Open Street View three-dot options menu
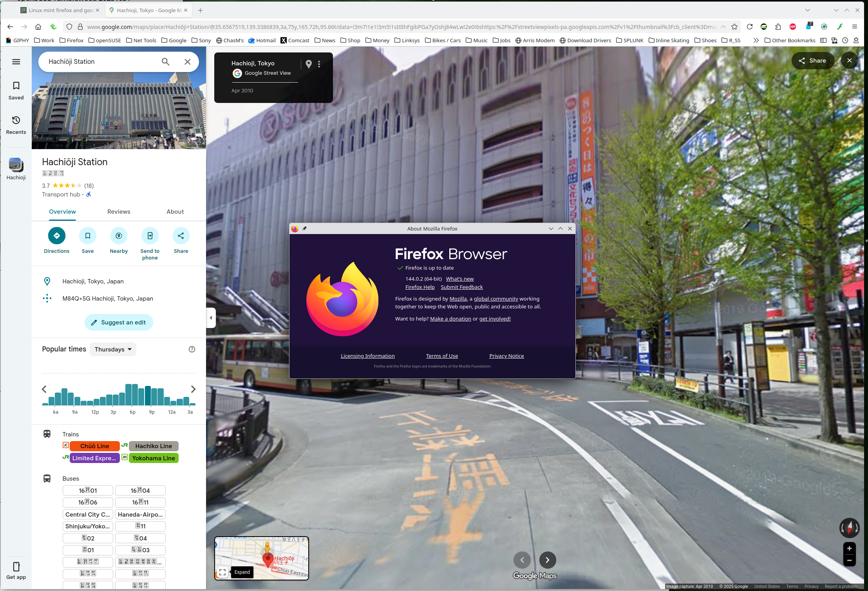868x591 pixels. coord(319,64)
